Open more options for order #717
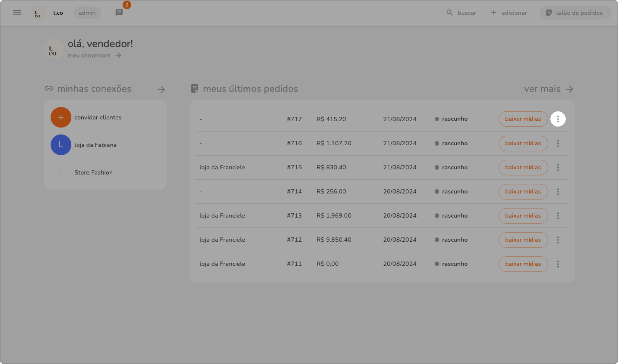Viewport: 618px width, 364px height. (x=558, y=119)
